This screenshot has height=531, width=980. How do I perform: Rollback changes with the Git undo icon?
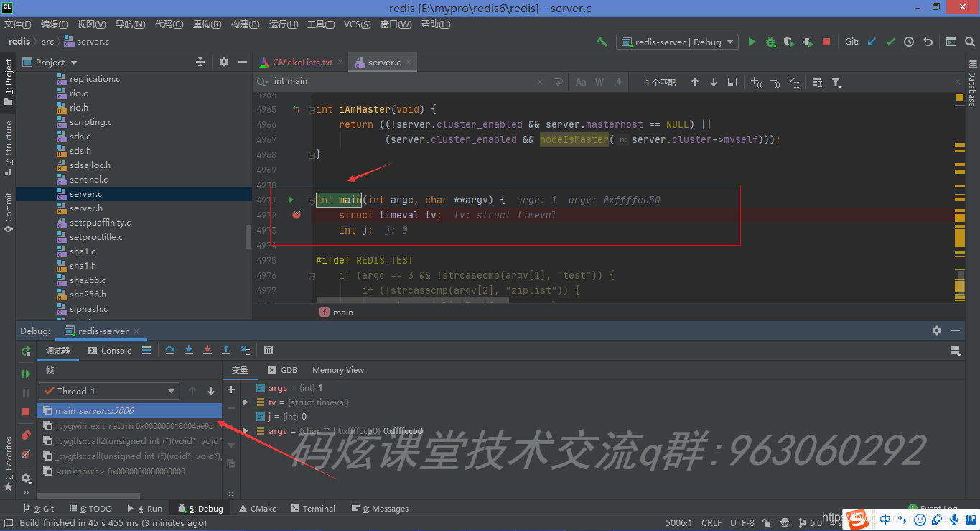(928, 42)
